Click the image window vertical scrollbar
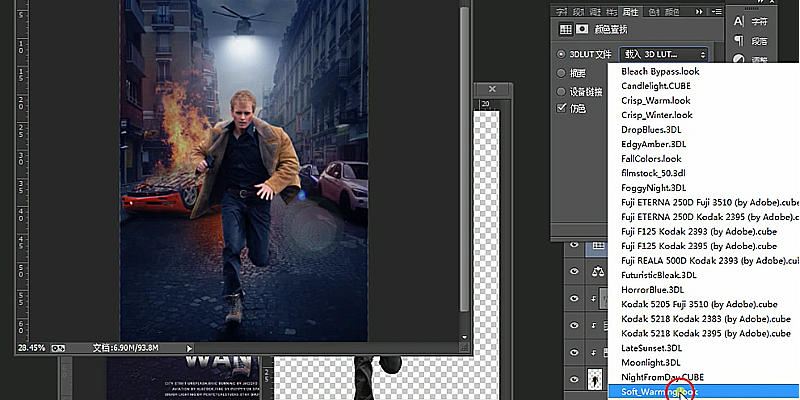 [464, 159]
